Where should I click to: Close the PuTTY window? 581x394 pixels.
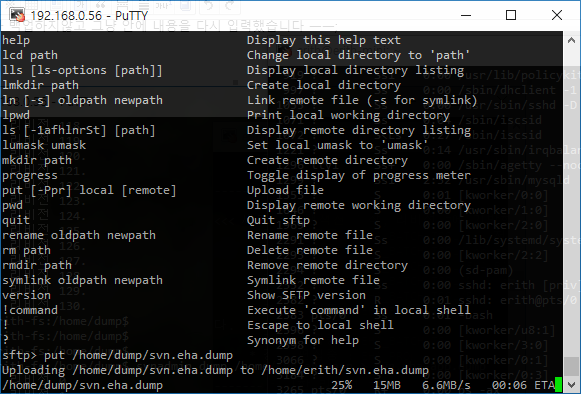pos(557,15)
